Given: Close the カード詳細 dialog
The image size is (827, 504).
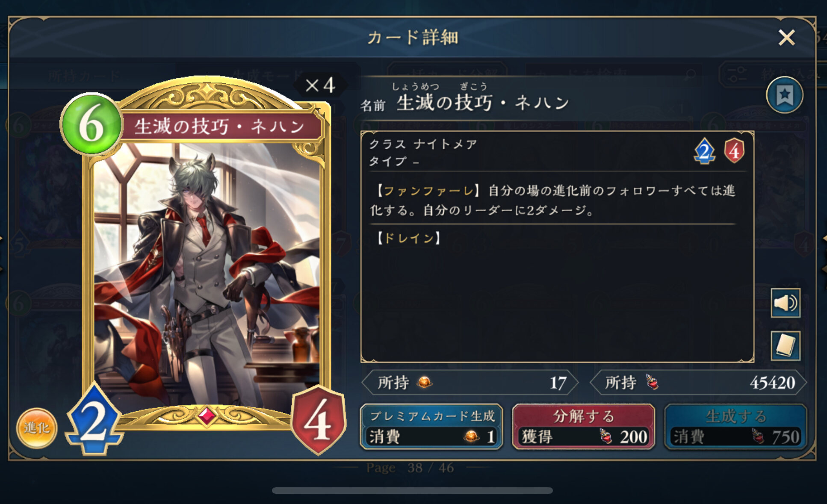Looking at the screenshot, I should point(786,38).
